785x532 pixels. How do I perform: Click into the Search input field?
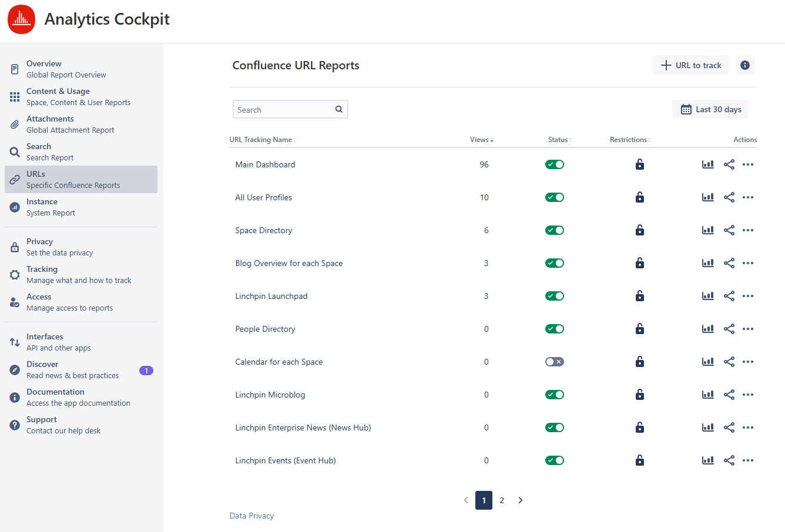click(283, 110)
